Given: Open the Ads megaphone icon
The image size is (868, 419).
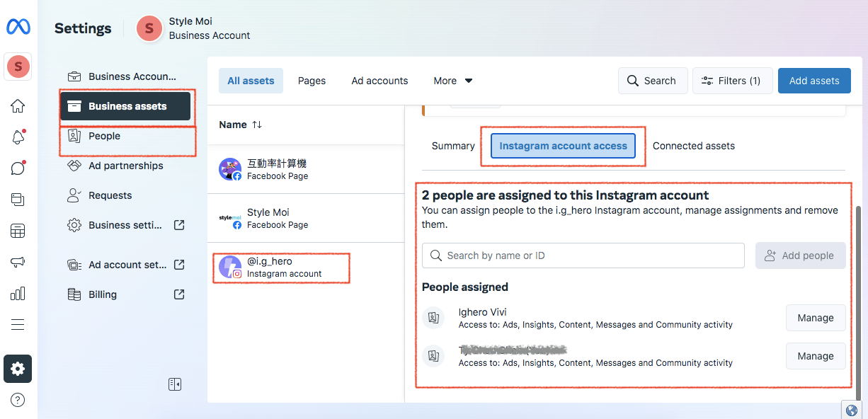Looking at the screenshot, I should (18, 262).
